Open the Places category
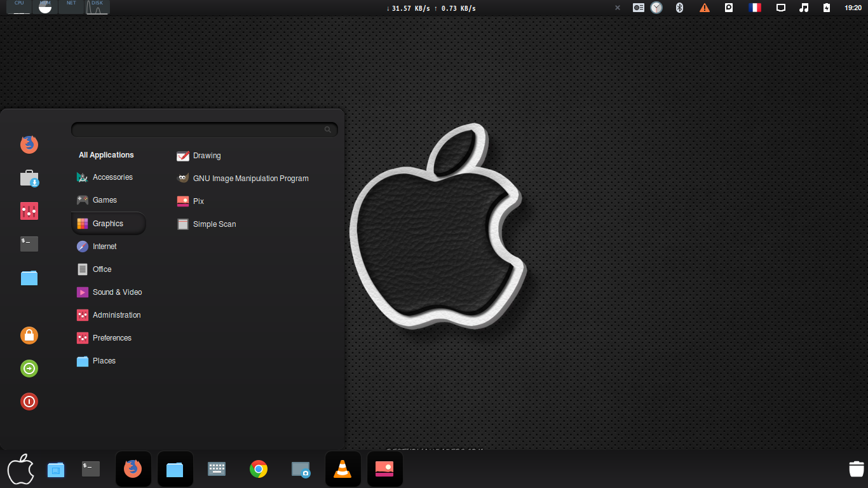Viewport: 868px width, 488px height. point(108,361)
